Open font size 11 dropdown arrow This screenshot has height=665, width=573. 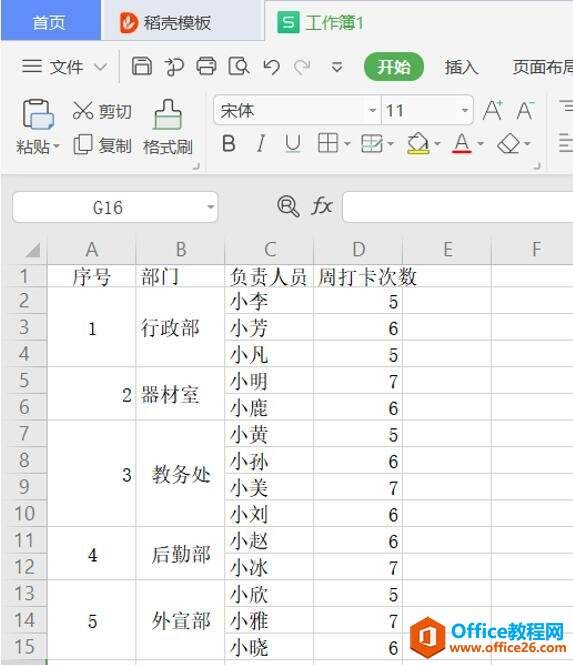point(464,110)
